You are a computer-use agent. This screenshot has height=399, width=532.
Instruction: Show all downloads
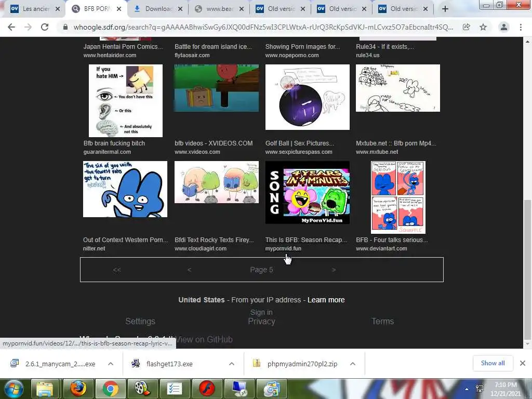493,363
